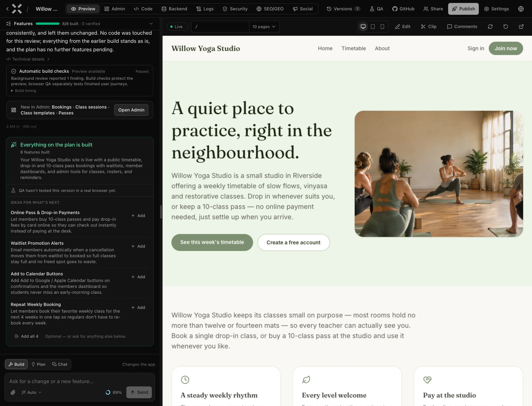The width and height of the screenshot is (532, 406).
Task: Open GitHub integration
Action: point(403,9)
